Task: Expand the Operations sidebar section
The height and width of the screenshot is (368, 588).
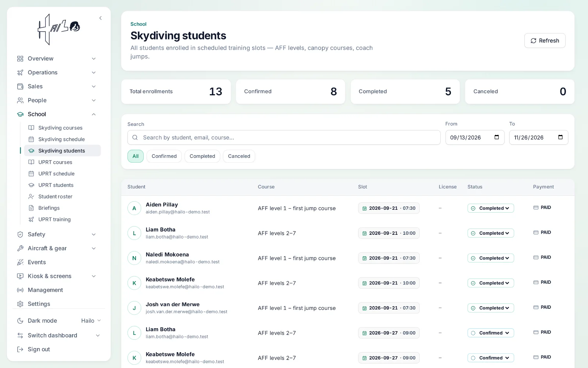Action: [x=57, y=72]
